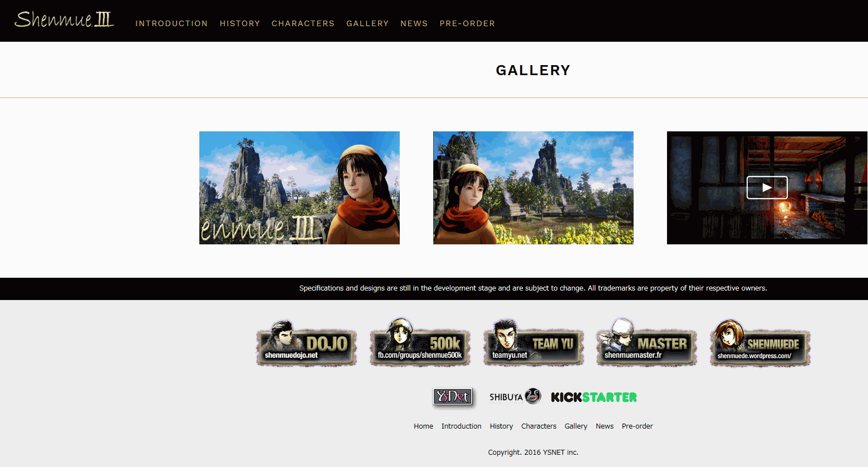Click the YSNet logo

(x=454, y=397)
